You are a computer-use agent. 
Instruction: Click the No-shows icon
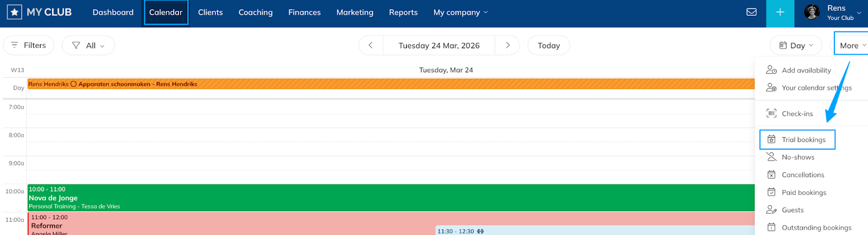(771, 157)
